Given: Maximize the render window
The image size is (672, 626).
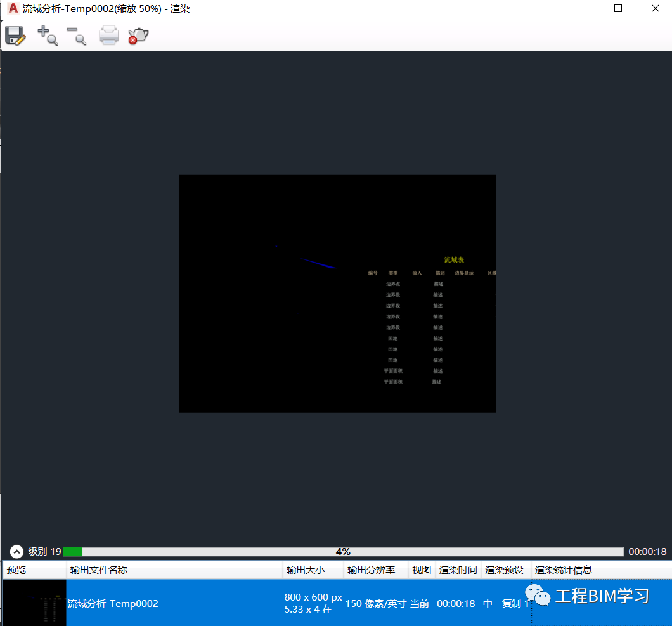Looking at the screenshot, I should pyautogui.click(x=618, y=9).
